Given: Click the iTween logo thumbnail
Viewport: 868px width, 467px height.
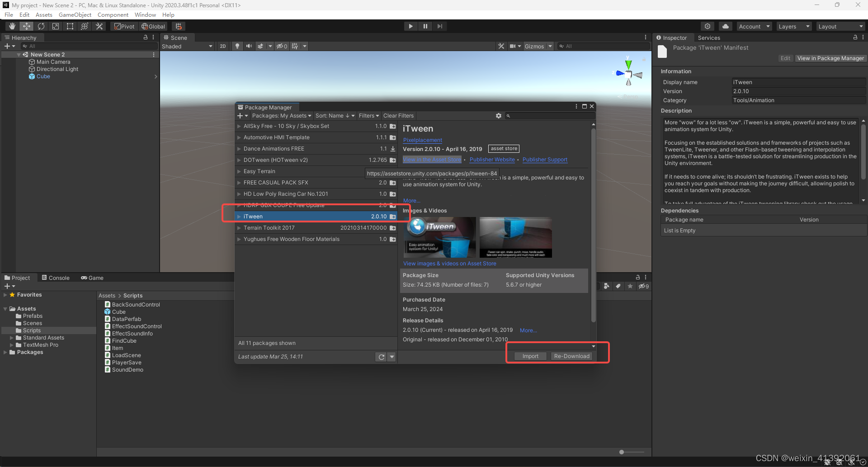Looking at the screenshot, I should [x=439, y=237].
